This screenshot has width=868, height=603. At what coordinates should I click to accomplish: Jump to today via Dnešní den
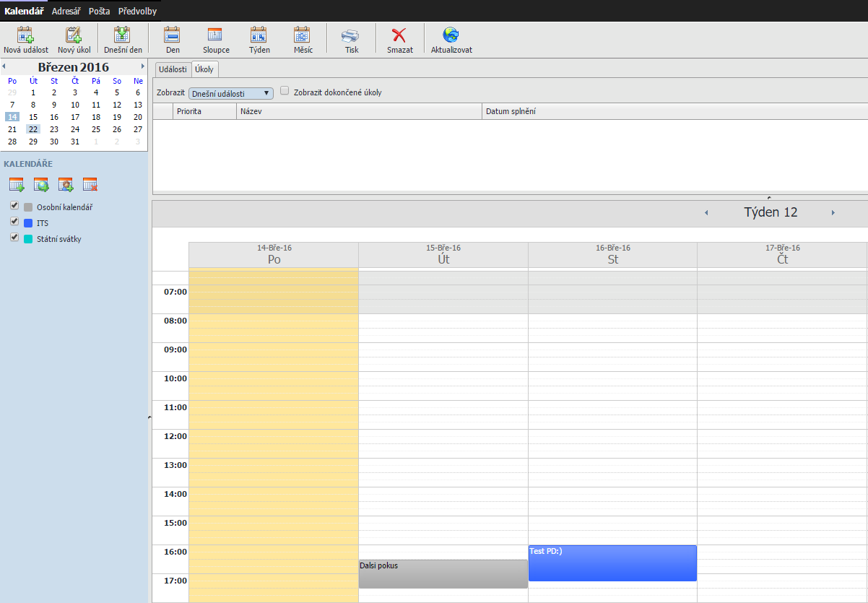click(123, 40)
